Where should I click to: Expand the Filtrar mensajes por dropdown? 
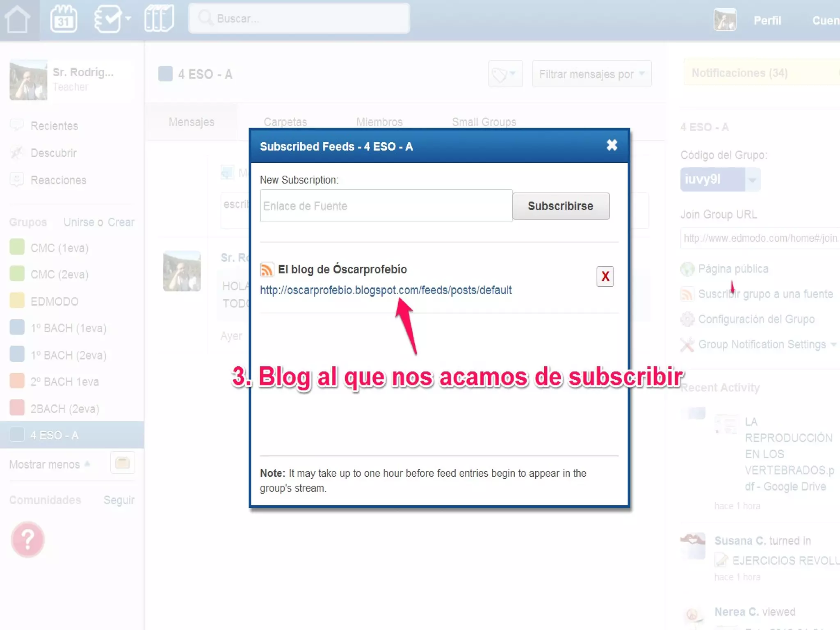pos(591,74)
